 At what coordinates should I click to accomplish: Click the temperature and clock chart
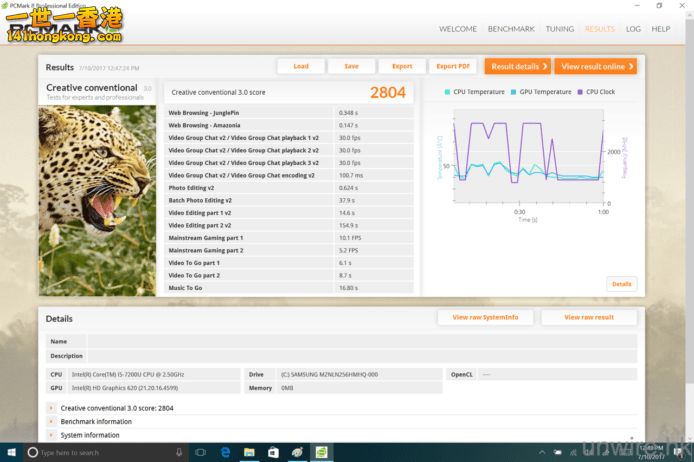tap(528, 156)
